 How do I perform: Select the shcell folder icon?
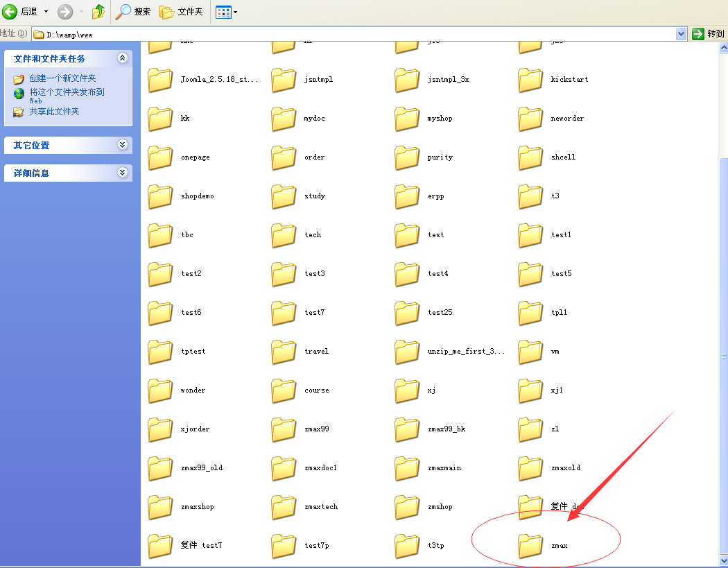pyautogui.click(x=530, y=157)
